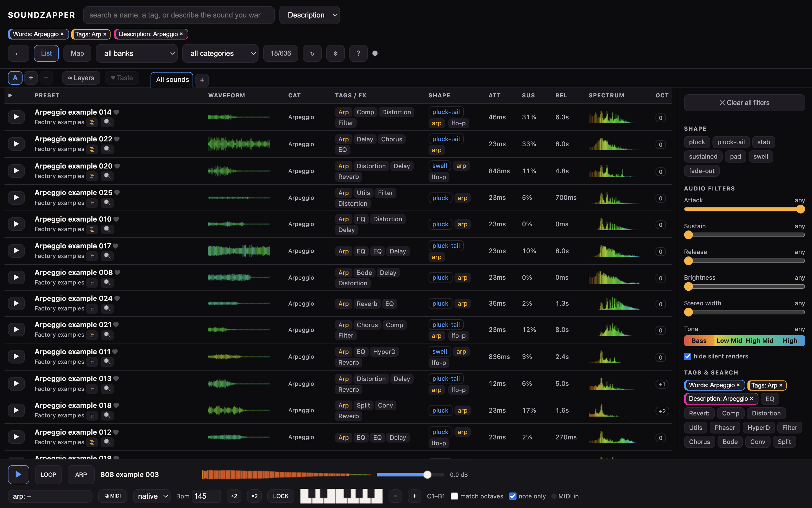812x508 pixels.
Task: Remove the Words: Arpeggio filter chip
Action: tap(62, 34)
